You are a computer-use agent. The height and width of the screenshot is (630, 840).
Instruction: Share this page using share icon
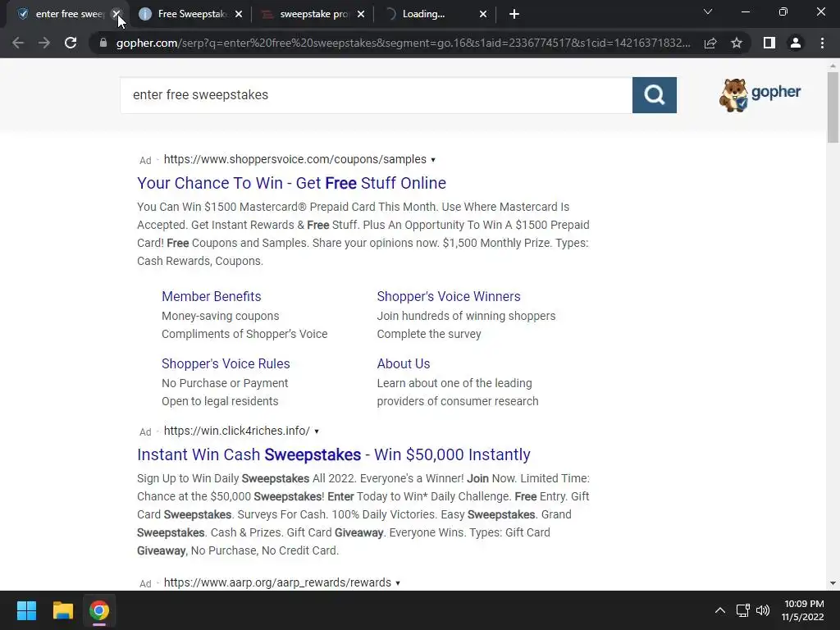(x=710, y=43)
